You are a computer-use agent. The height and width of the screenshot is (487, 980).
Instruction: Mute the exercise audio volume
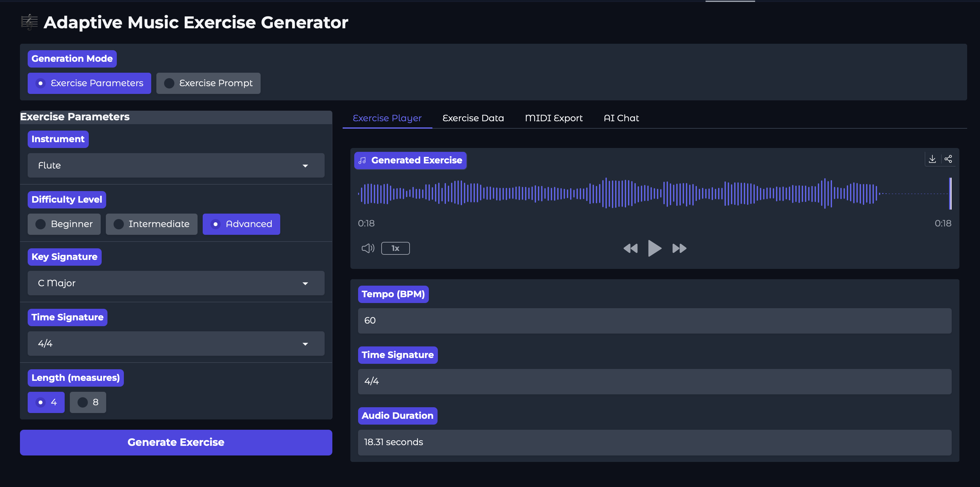click(367, 248)
